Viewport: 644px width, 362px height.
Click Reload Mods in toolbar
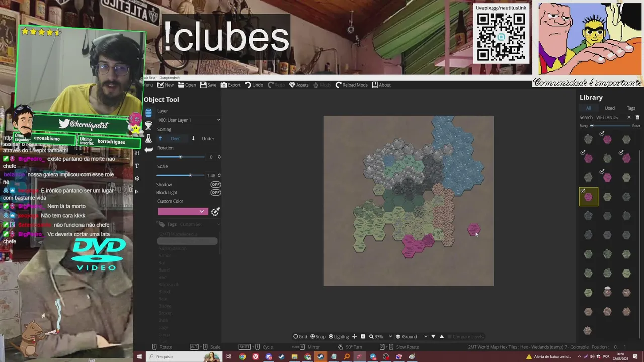click(x=351, y=85)
